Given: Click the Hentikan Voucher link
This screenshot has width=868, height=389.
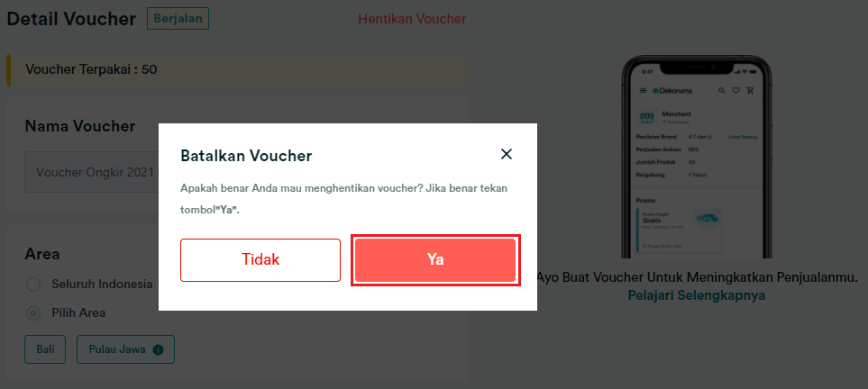Looking at the screenshot, I should pyautogui.click(x=412, y=19).
